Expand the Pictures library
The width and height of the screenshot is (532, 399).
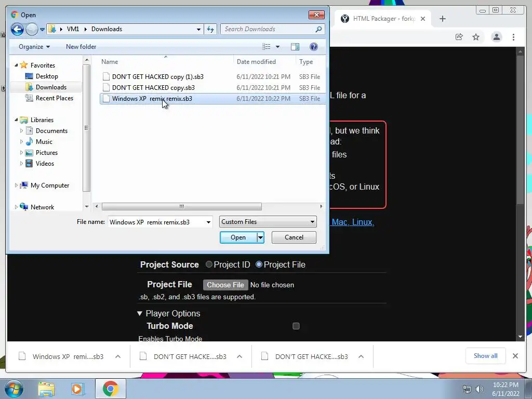pyautogui.click(x=21, y=153)
